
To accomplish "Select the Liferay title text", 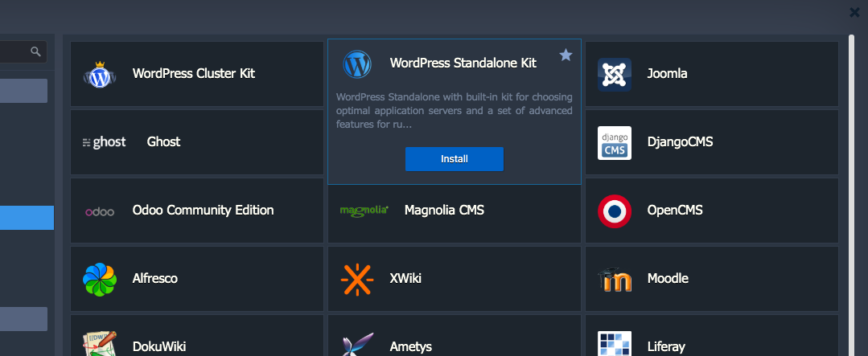I will point(667,347).
